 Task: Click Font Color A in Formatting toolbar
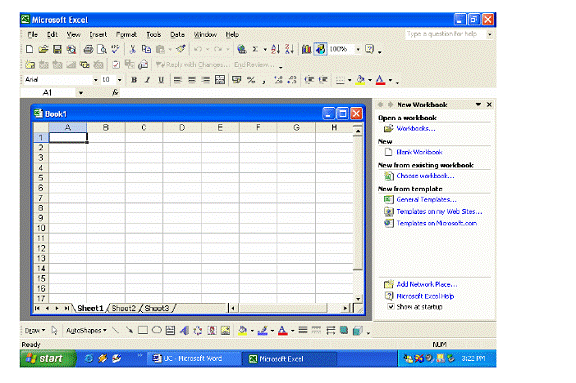click(380, 80)
